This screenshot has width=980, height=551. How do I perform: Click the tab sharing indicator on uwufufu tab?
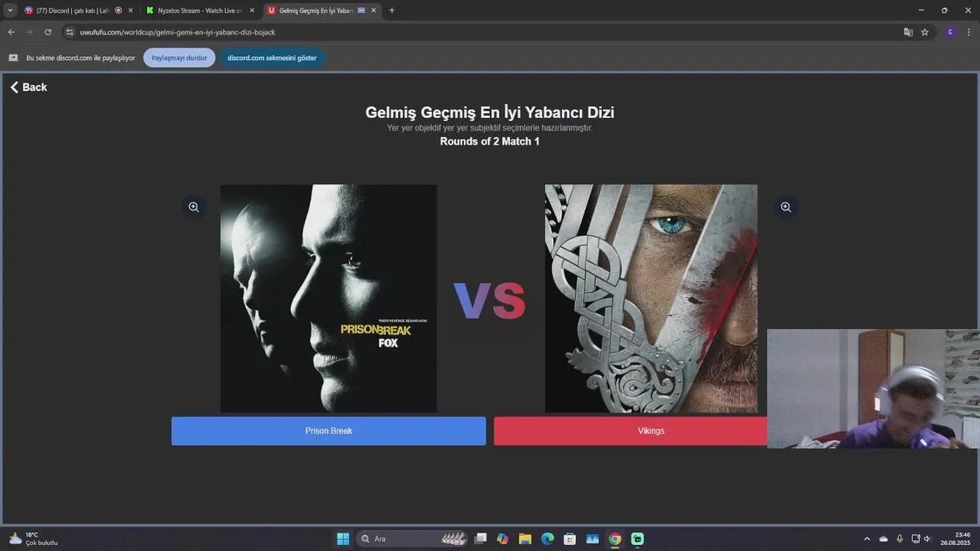361,11
